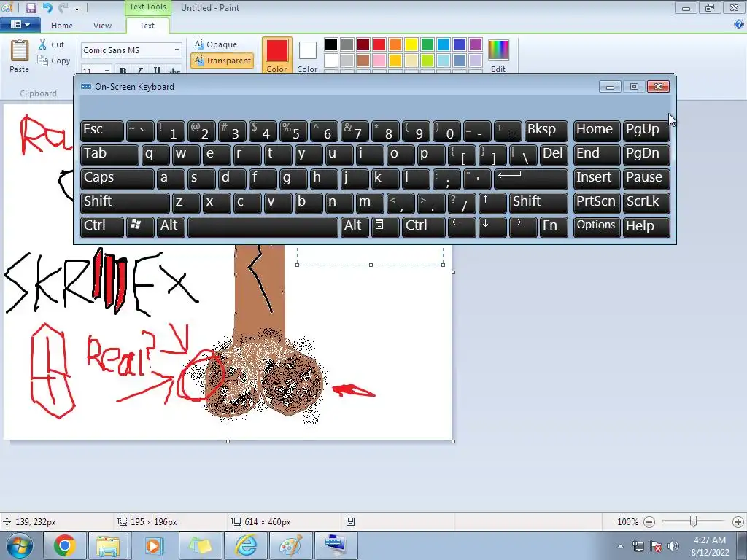Click the right arrow key on On-Screen Keyboard

point(522,226)
